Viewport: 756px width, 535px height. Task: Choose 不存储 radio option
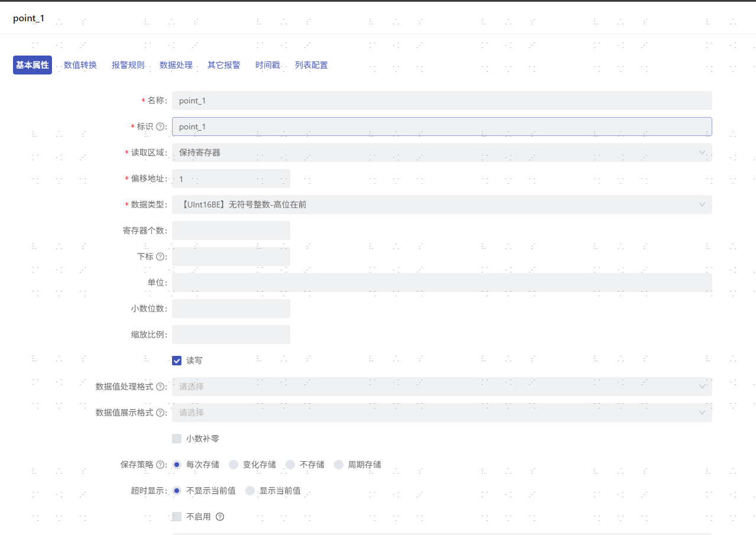coord(290,465)
